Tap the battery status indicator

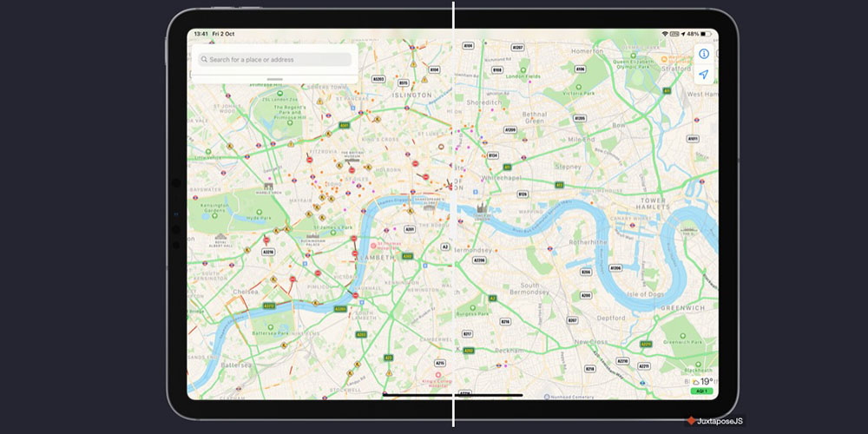pos(700,34)
